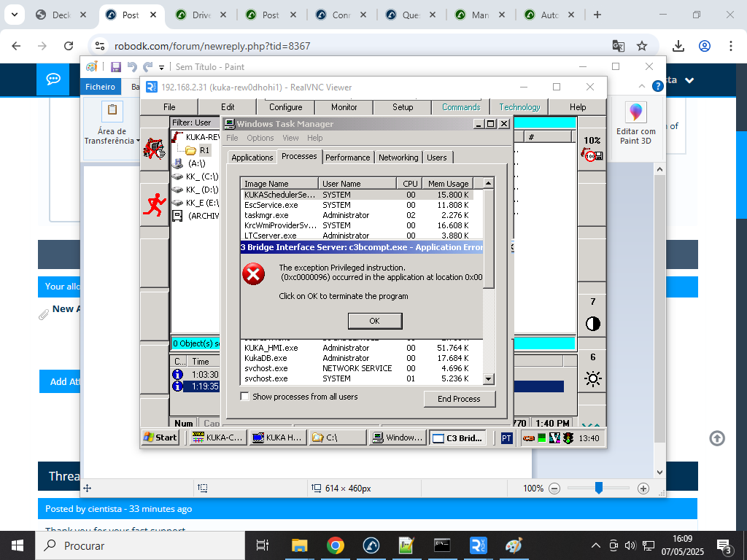
Task: Switch to C:\ explorer taskbar item
Action: (x=338, y=437)
